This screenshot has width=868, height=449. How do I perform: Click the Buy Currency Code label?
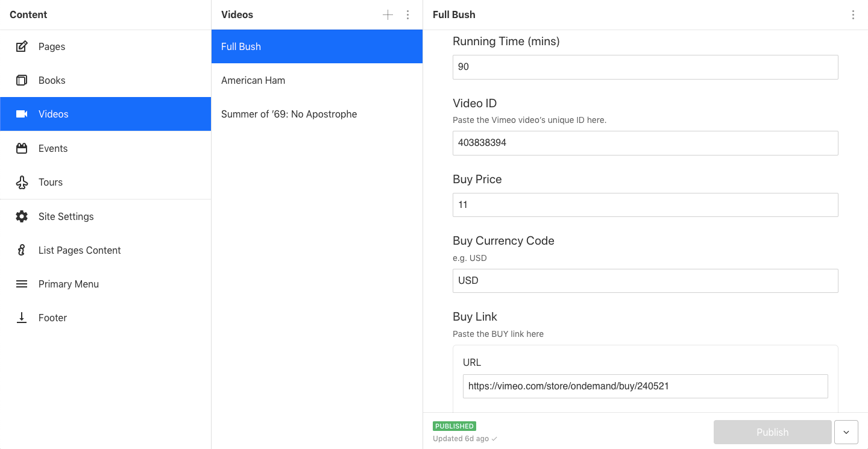[503, 240]
